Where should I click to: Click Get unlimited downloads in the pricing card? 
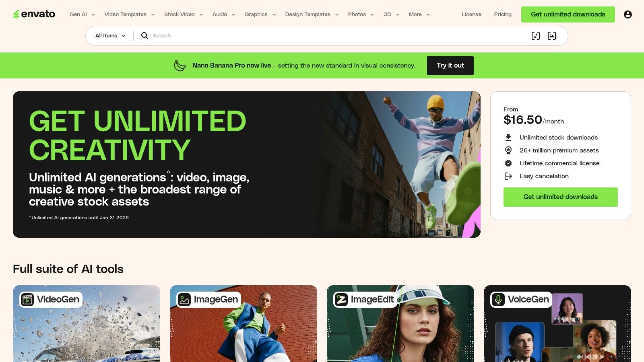[560, 197]
